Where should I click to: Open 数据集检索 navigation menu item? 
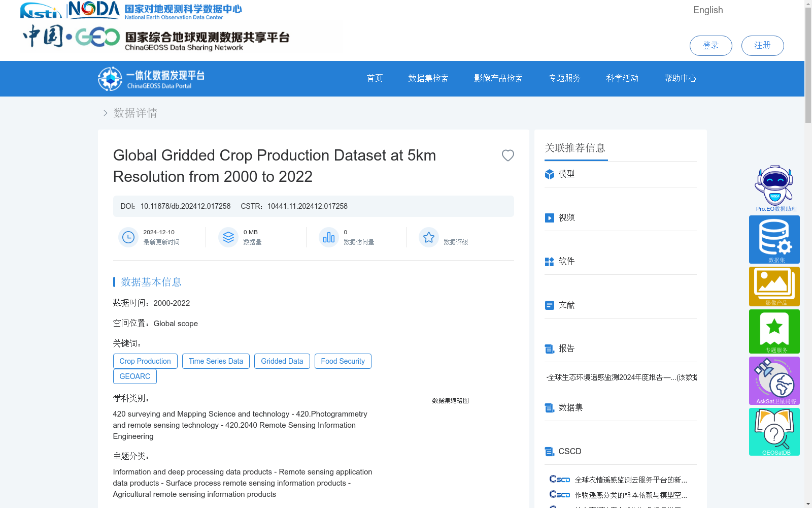click(428, 78)
